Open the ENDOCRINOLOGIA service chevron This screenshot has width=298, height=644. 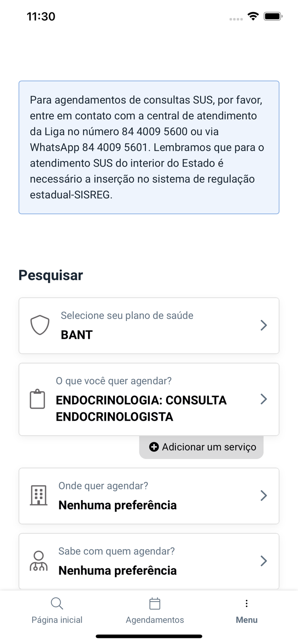click(x=264, y=399)
